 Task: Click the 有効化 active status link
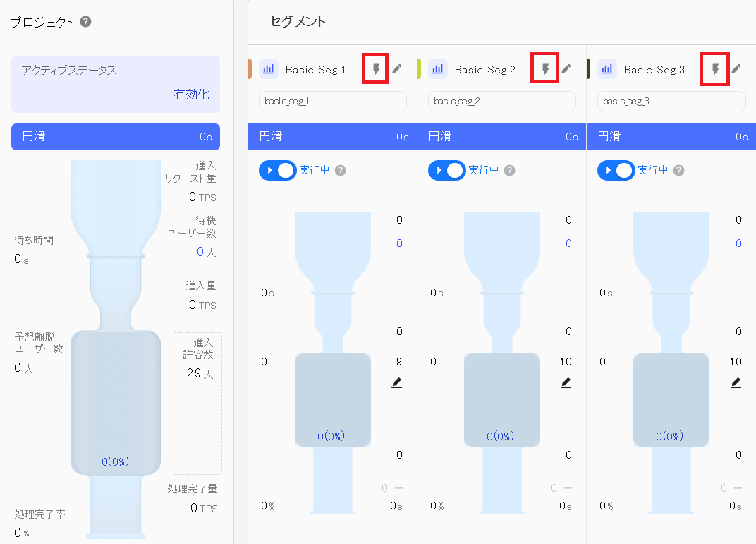click(191, 95)
